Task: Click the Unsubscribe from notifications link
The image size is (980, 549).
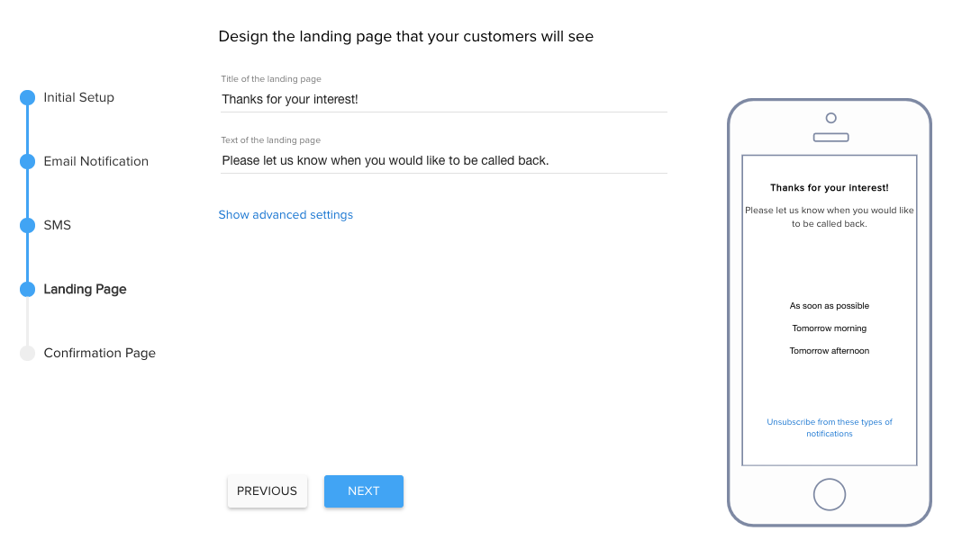Action: point(830,427)
